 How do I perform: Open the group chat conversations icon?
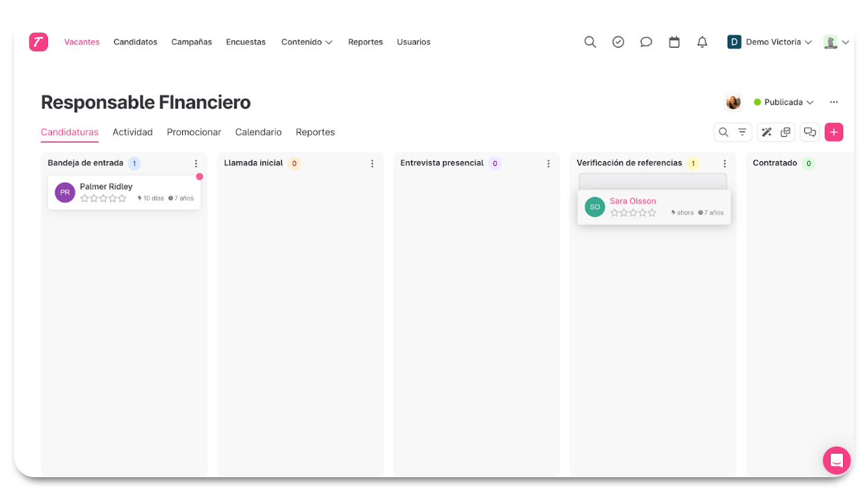[809, 132]
